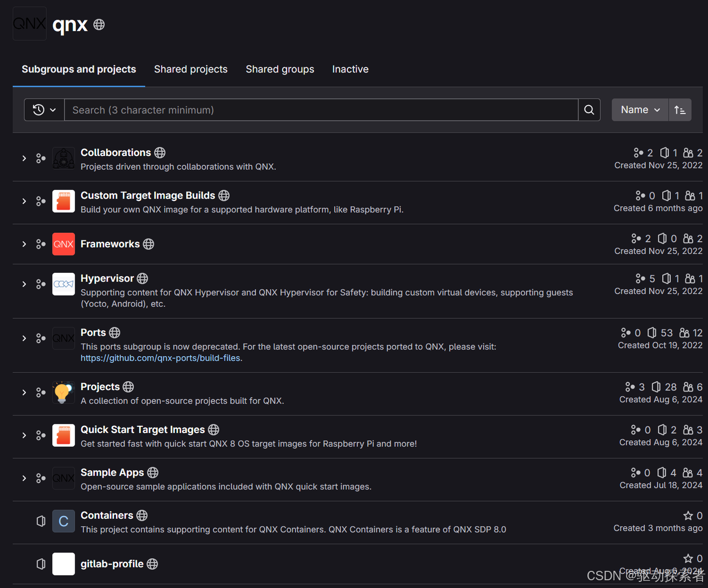Focus the search field with 3 character minimum
Screen dimensions: 708x588
[x=321, y=110]
